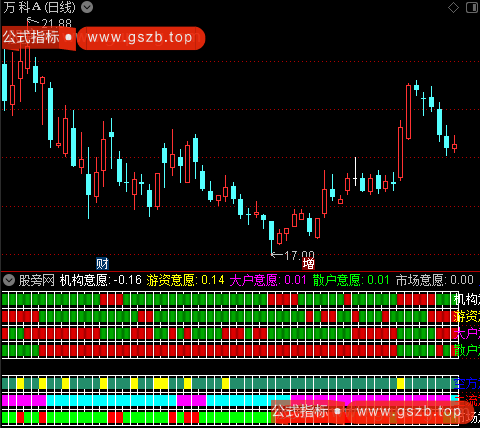
Task: Click the 21.88 high price label
Action: click(57, 23)
